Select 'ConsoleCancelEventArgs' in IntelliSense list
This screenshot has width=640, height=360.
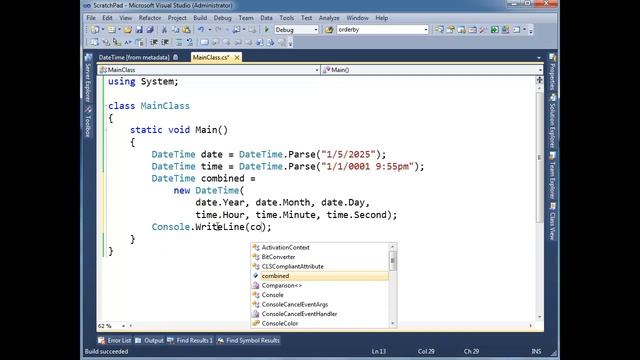click(x=320, y=304)
